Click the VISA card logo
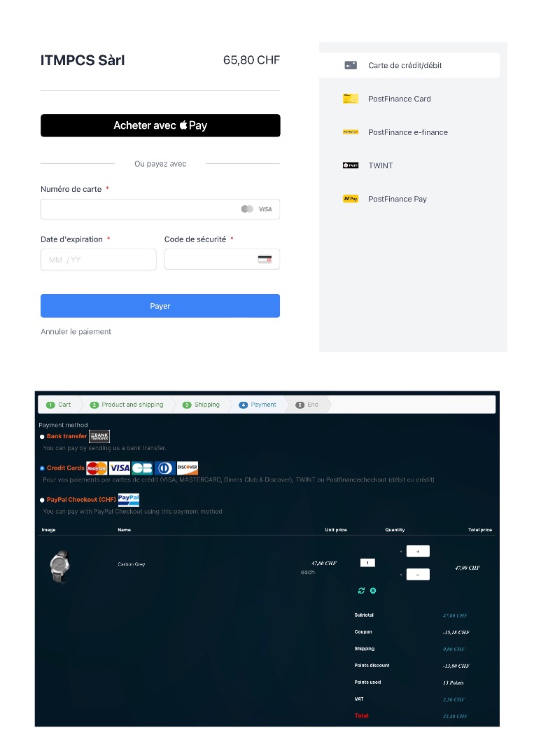The image size is (534, 756). 120,468
